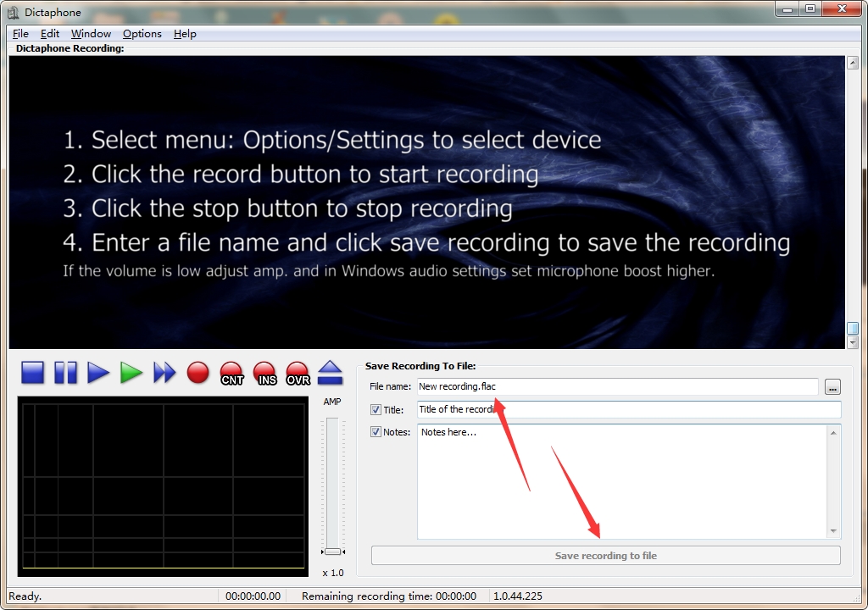The image size is (868, 610).
Task: Click the recording panel scrollbar thumb
Action: pyautogui.click(x=853, y=328)
